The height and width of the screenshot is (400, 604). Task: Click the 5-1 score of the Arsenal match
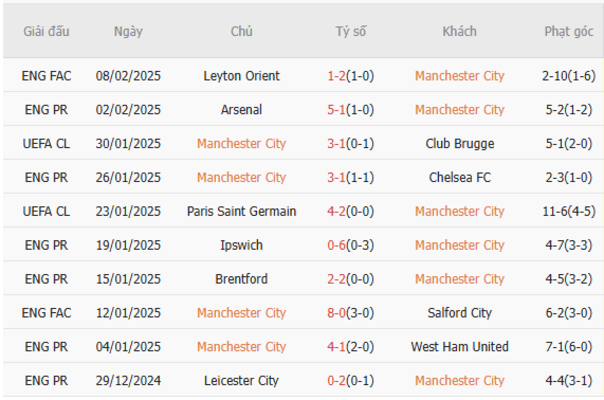click(338, 110)
